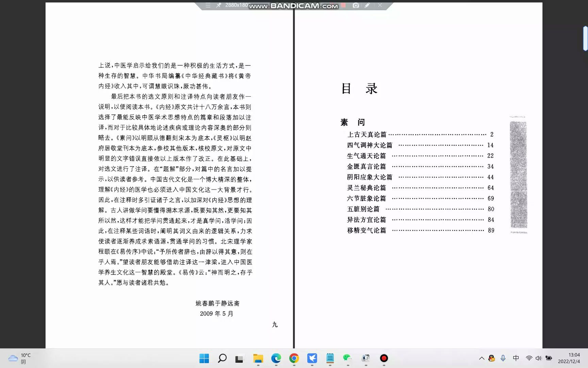Open Task View on the taskbar

pyautogui.click(x=240, y=358)
